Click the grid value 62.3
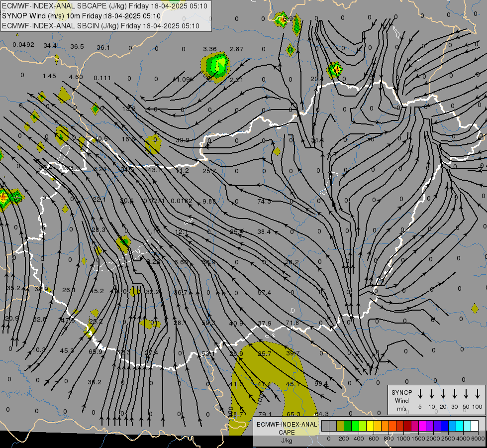This screenshot has height=448, width=487. click(123, 352)
